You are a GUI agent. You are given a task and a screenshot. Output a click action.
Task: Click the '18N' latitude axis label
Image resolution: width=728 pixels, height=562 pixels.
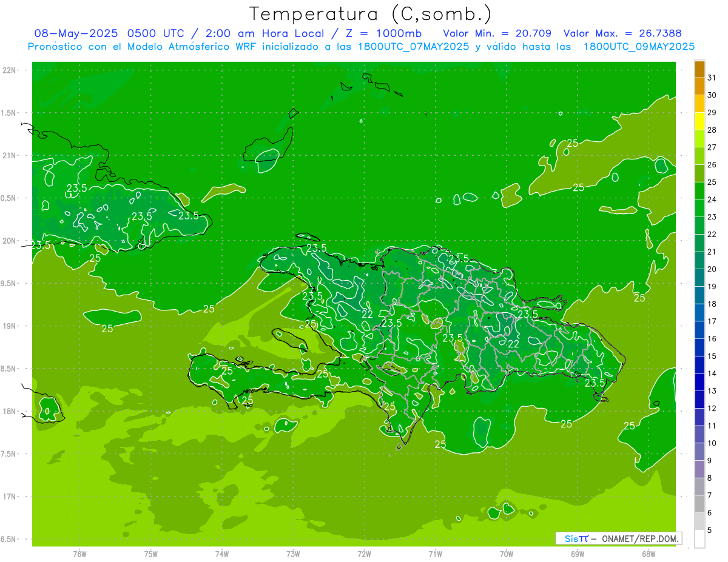tap(10, 412)
